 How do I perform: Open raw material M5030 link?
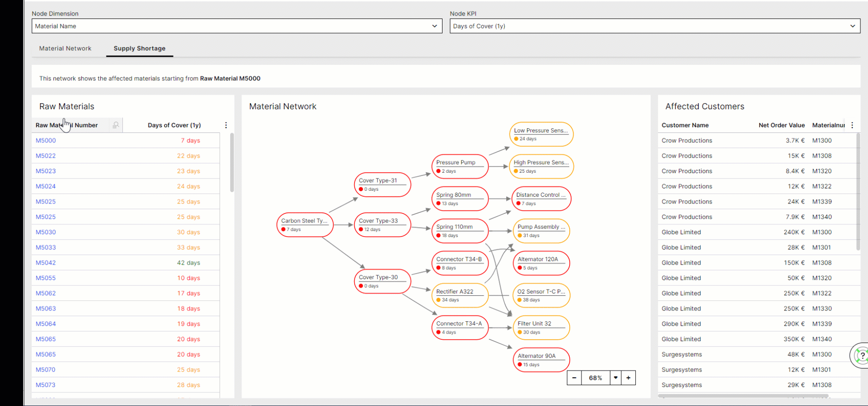(46, 232)
